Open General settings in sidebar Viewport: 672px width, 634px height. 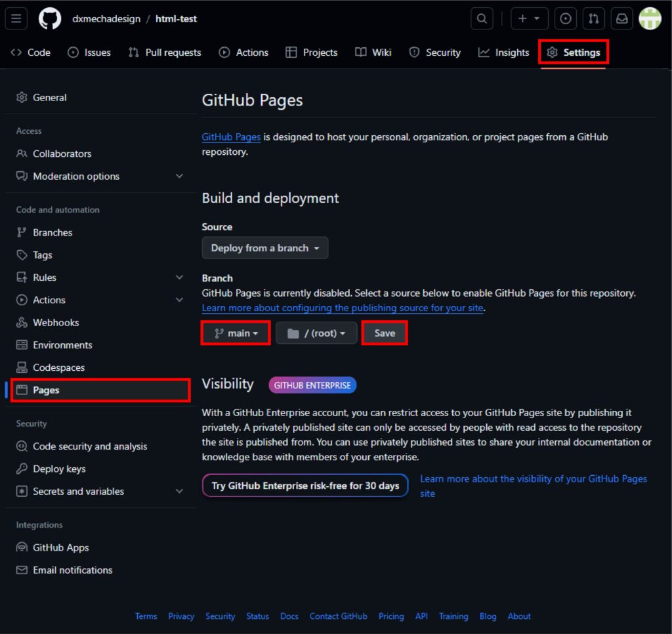point(100,97)
